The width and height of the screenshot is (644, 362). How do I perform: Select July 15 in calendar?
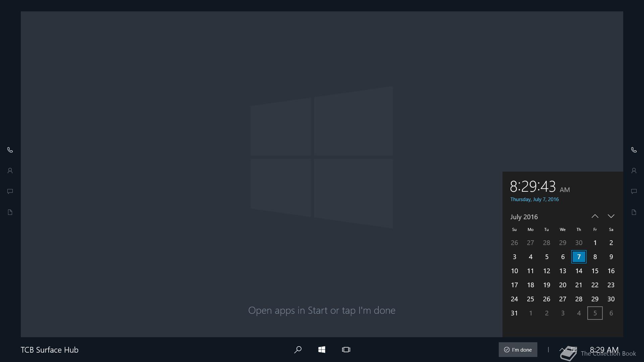595,271
